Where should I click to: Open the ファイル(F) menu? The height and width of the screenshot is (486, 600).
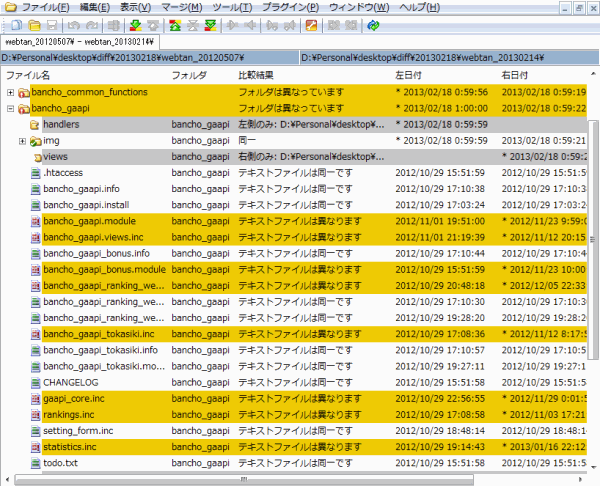(x=45, y=7)
